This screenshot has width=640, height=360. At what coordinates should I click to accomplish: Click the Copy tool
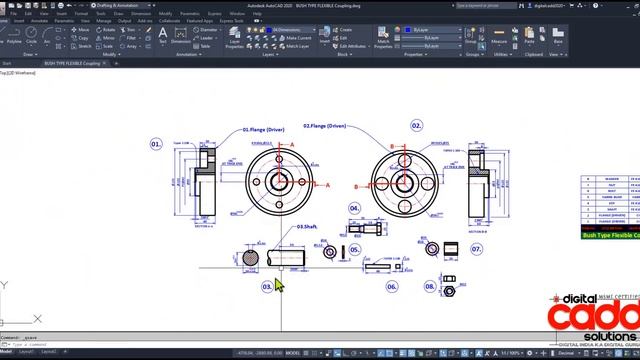(80, 38)
